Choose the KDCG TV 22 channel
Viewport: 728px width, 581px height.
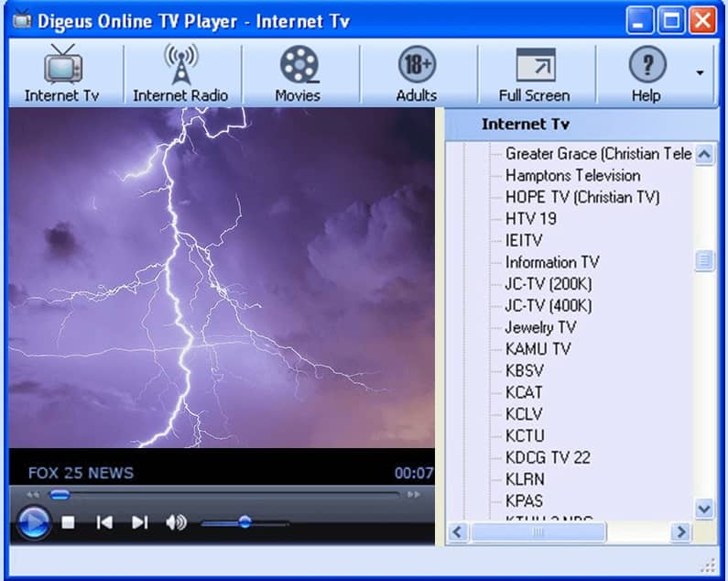[548, 457]
